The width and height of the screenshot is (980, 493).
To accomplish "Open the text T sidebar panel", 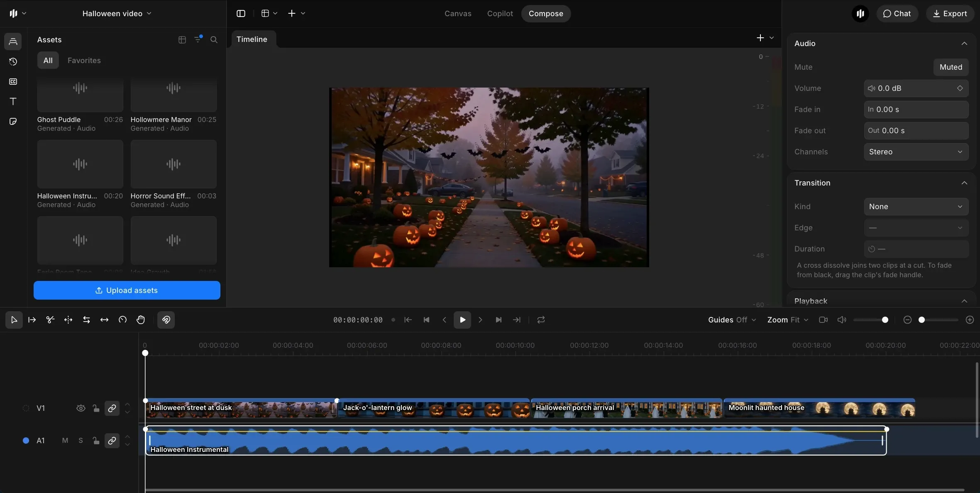I will [13, 101].
